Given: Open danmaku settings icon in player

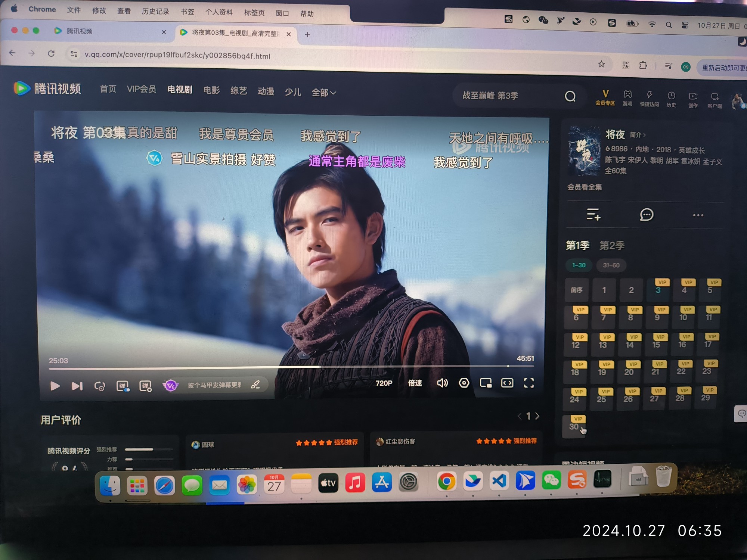Looking at the screenshot, I should 145,386.
